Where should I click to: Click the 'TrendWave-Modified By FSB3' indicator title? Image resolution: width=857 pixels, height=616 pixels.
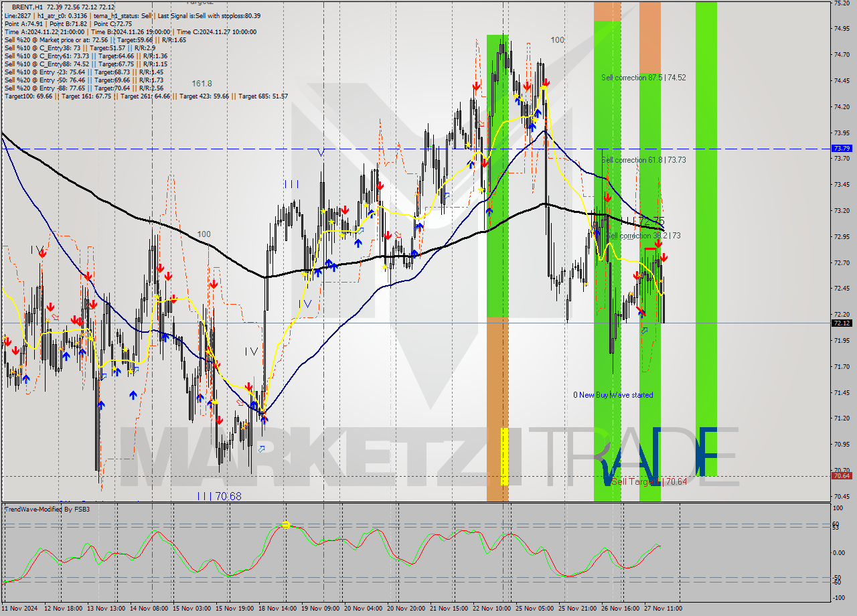coord(47,510)
